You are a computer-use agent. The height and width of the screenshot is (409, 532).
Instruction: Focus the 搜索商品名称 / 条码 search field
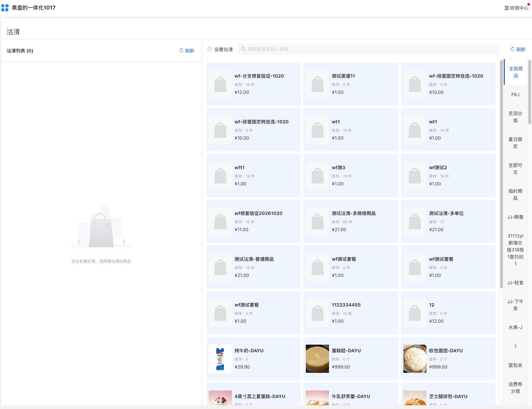368,49
